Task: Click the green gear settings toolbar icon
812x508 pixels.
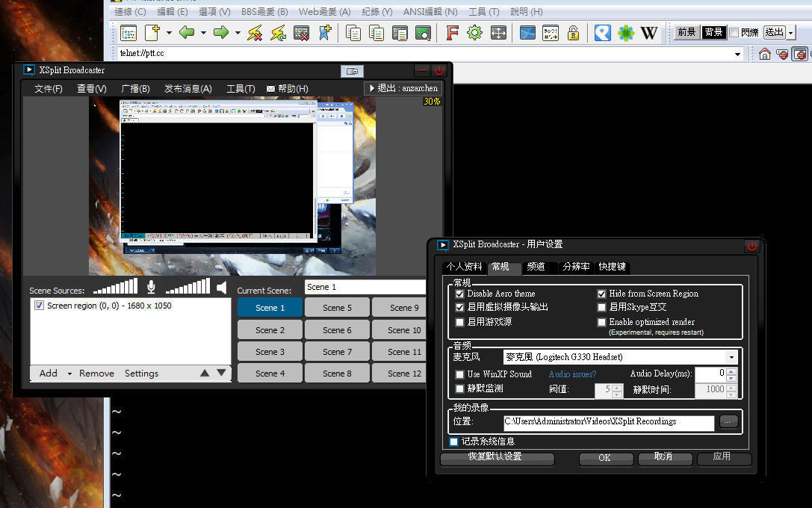Action: click(474, 33)
